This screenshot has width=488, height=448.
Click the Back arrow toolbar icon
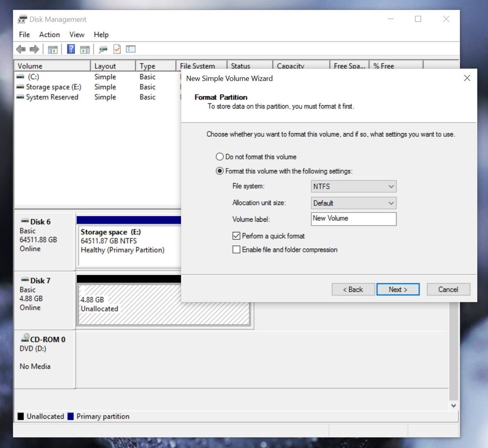click(x=21, y=49)
